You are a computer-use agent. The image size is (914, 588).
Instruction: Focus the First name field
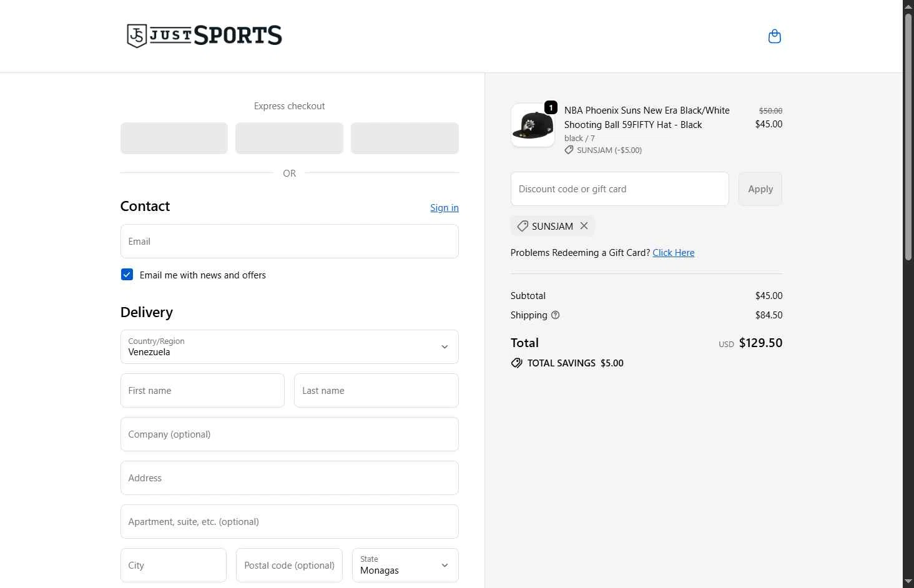[202, 391]
